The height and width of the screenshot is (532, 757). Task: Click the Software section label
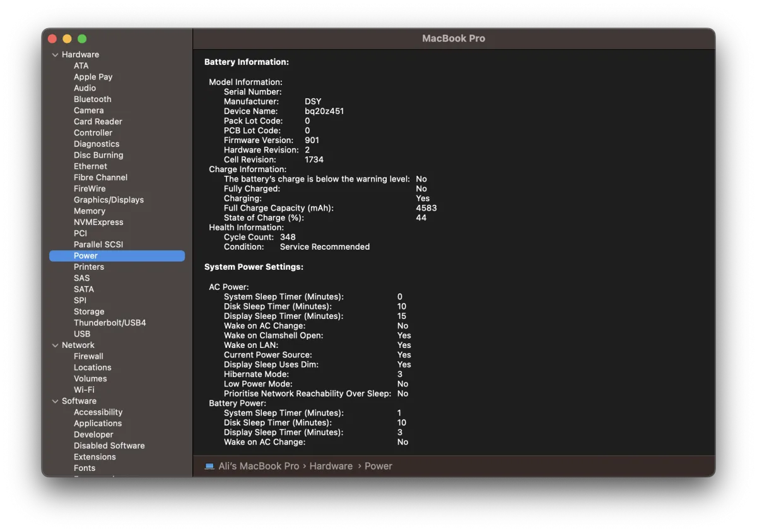(79, 401)
